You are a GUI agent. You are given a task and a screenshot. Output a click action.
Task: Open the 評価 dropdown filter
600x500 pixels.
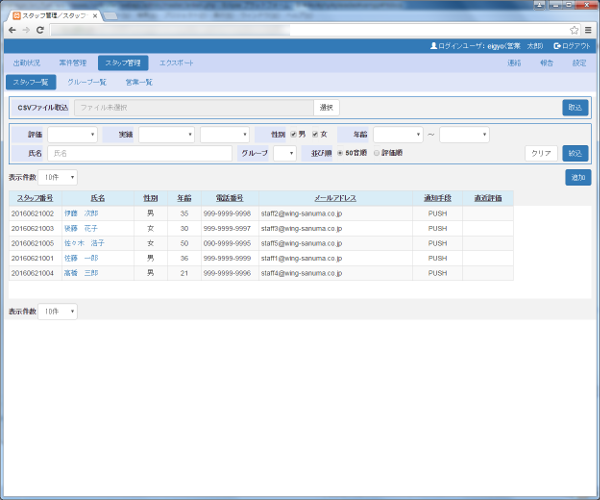tap(72, 134)
